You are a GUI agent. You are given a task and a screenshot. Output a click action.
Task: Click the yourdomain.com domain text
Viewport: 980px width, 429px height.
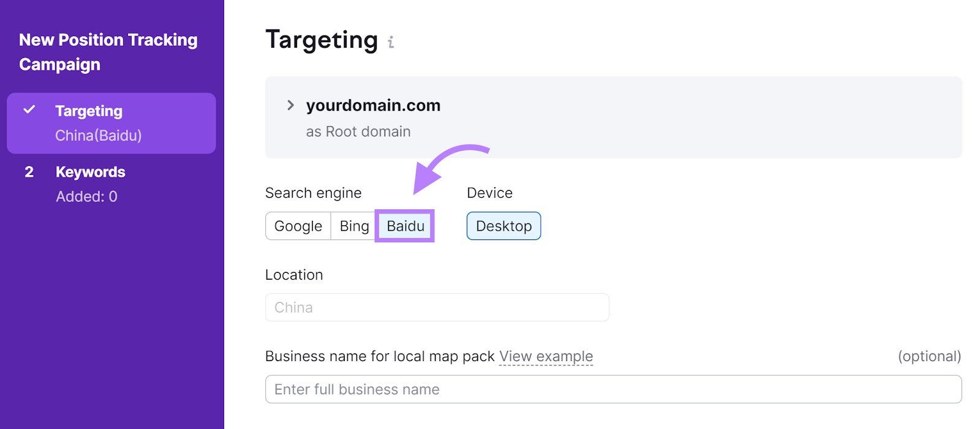pos(373,105)
